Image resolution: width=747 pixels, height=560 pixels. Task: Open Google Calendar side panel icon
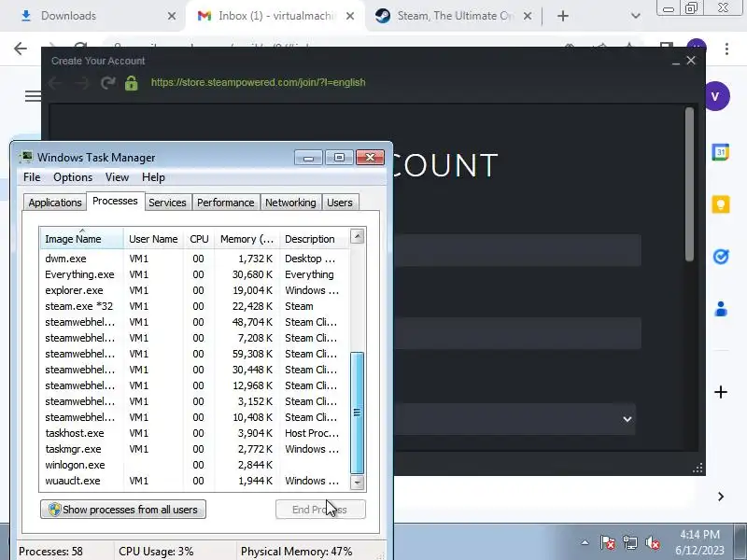[x=721, y=152]
